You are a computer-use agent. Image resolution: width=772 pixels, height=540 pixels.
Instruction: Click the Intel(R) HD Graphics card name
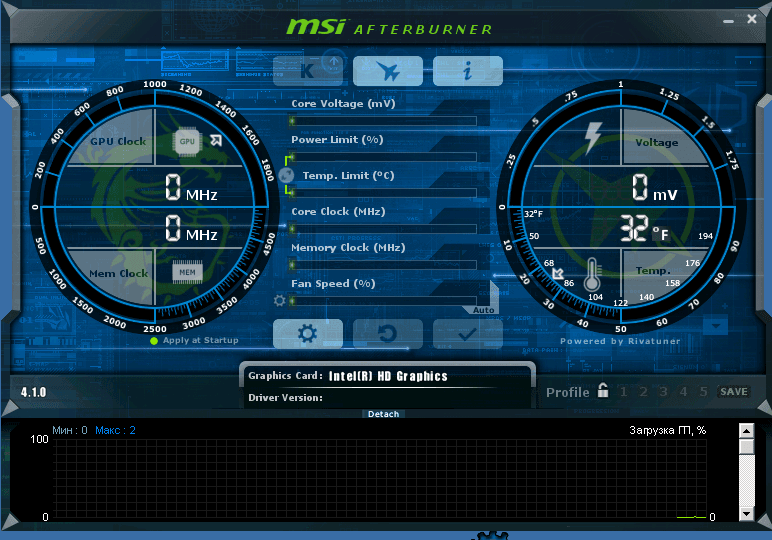point(388,377)
